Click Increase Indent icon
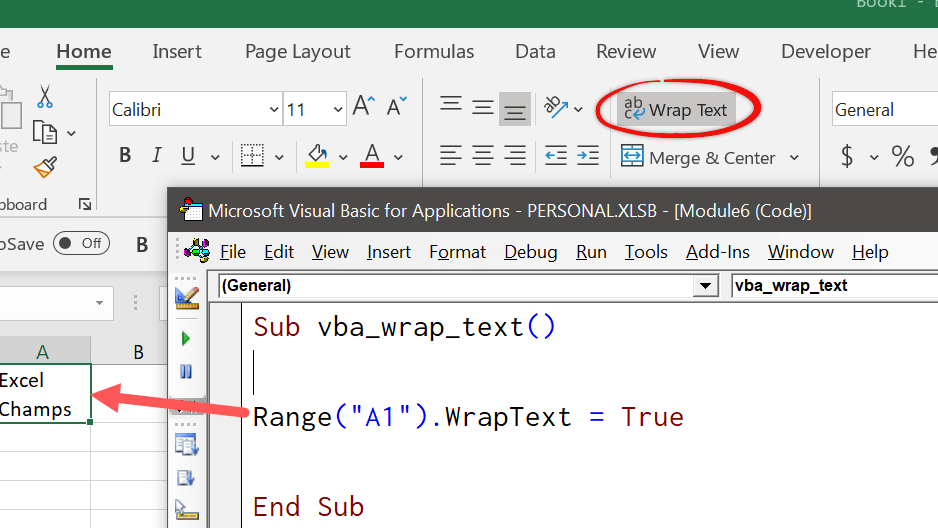 588,156
